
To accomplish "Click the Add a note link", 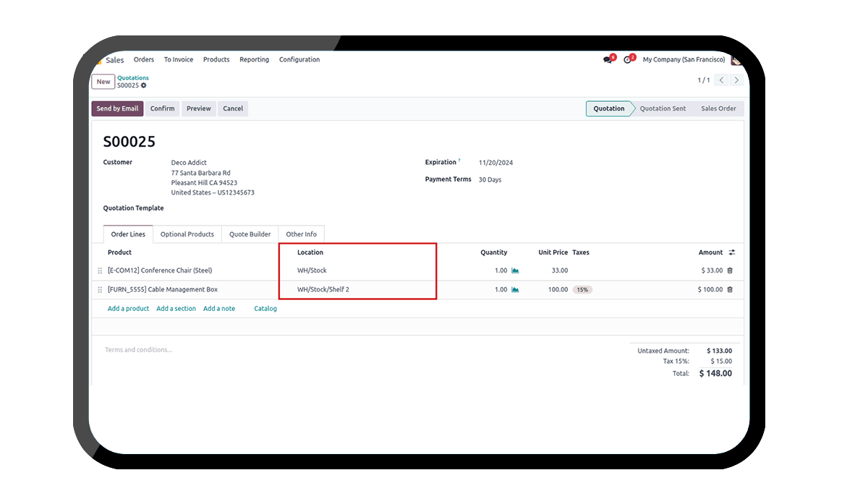I will [x=219, y=309].
